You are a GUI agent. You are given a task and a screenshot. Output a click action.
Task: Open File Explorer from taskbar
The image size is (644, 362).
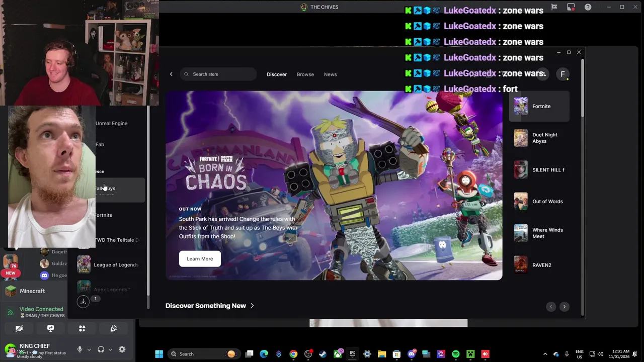382,354
